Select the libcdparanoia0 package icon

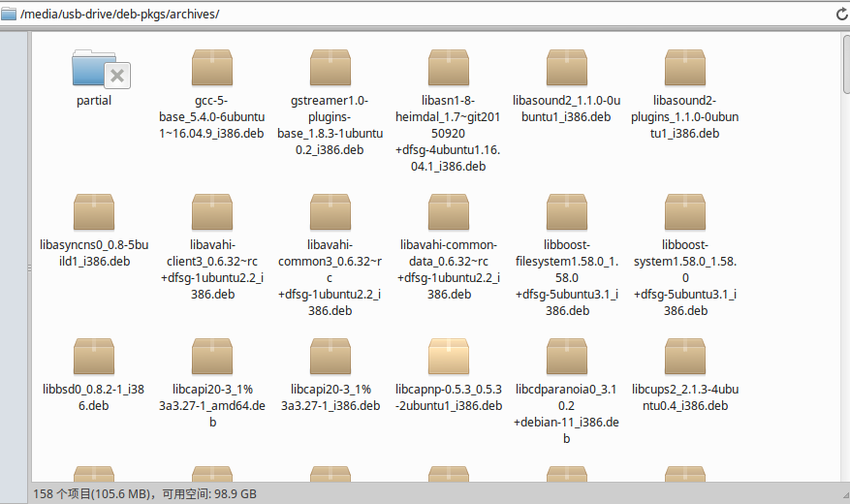566,357
